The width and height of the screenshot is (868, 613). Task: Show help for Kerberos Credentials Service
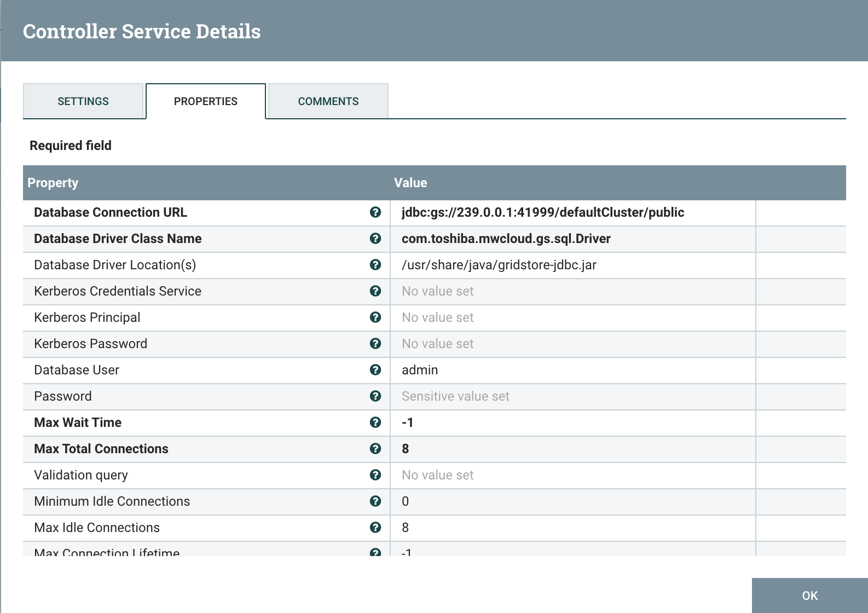tap(375, 291)
